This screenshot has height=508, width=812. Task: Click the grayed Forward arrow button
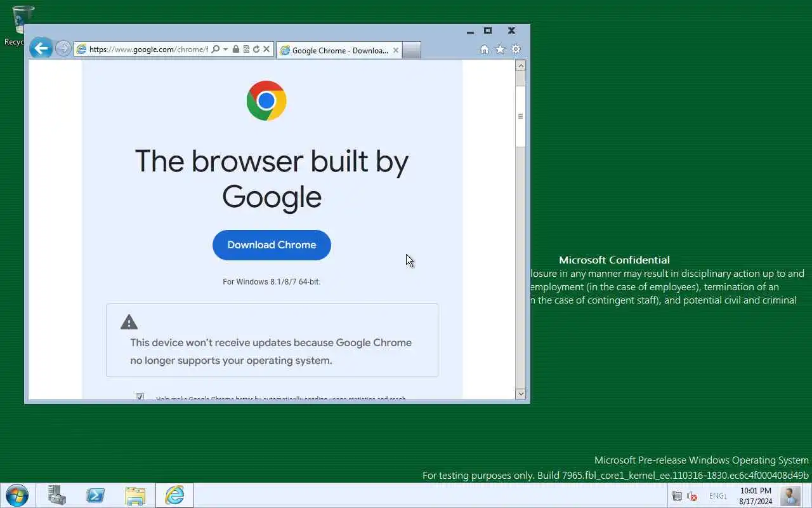[63, 48]
